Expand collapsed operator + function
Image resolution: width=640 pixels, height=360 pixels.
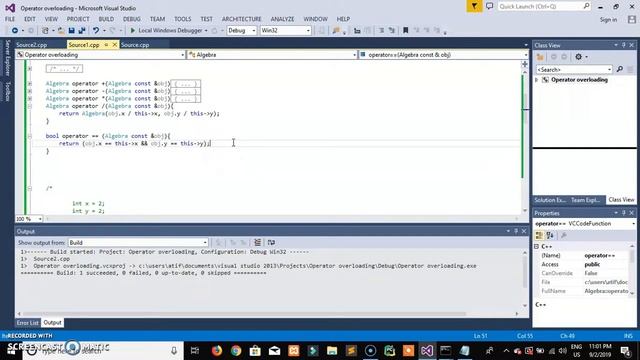tap(30, 84)
